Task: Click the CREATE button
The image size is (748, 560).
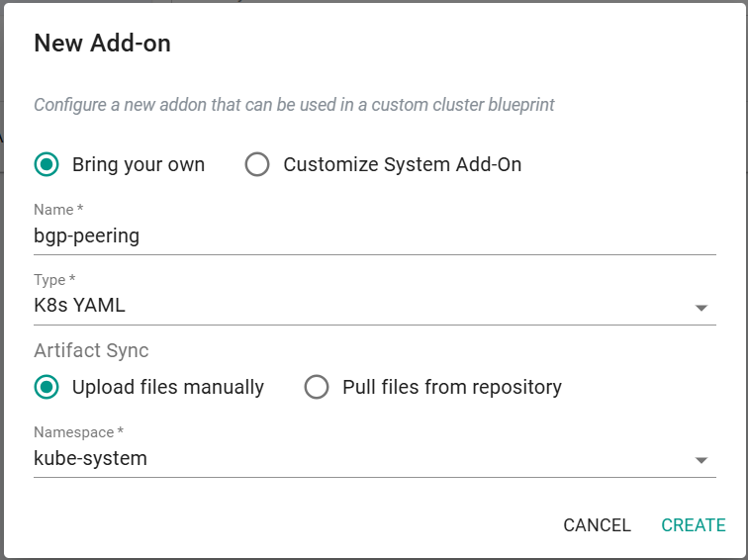Action: 694,525
